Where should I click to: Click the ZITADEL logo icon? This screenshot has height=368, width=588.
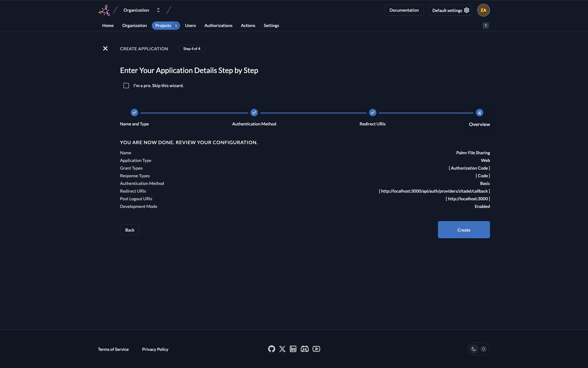point(104,10)
